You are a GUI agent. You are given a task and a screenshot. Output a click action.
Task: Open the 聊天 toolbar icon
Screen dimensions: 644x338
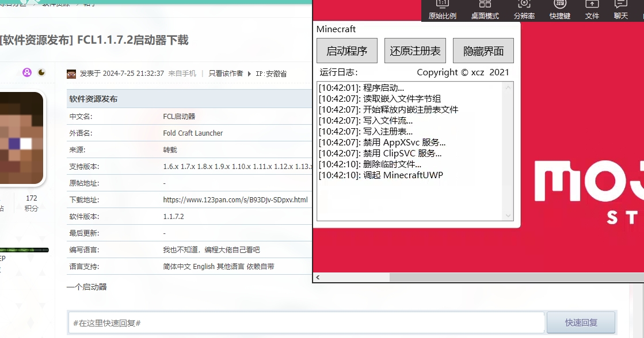point(620,10)
